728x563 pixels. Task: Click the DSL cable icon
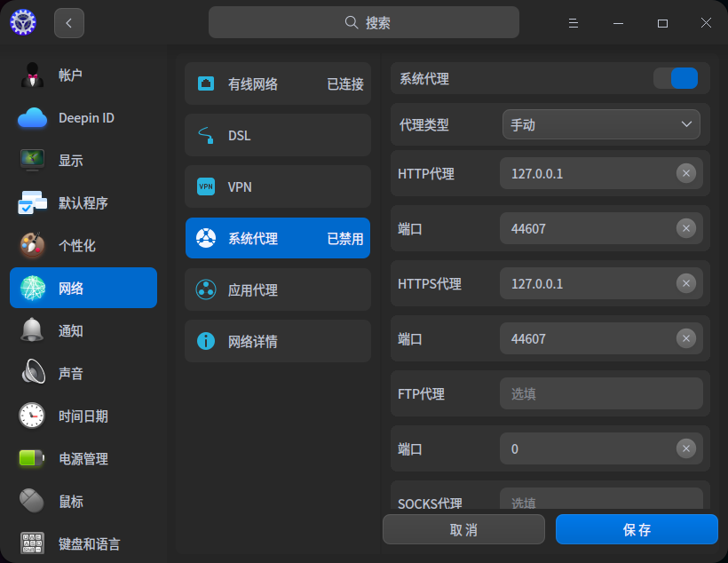pos(206,135)
